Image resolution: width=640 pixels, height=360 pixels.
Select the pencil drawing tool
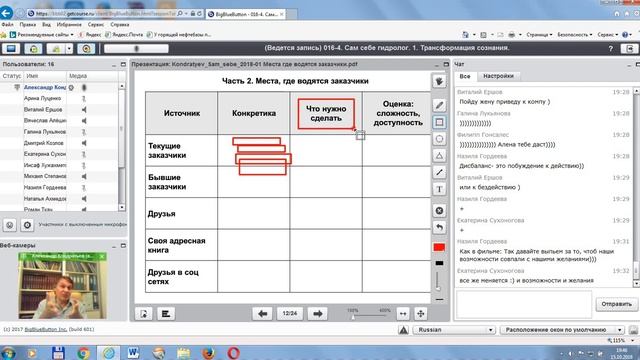[439, 105]
